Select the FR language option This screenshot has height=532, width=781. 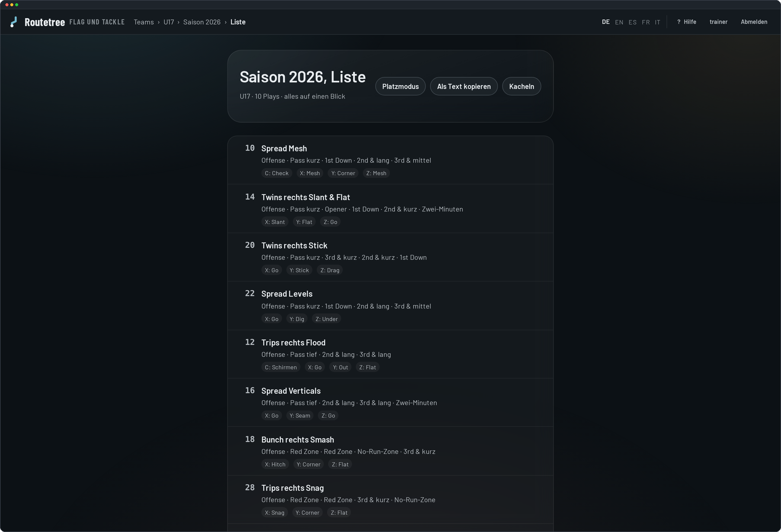[x=645, y=22]
